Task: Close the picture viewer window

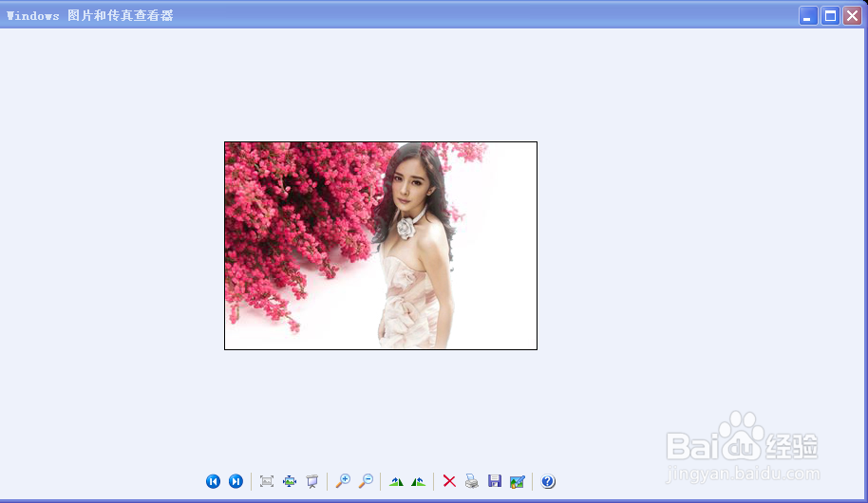Action: [853, 16]
